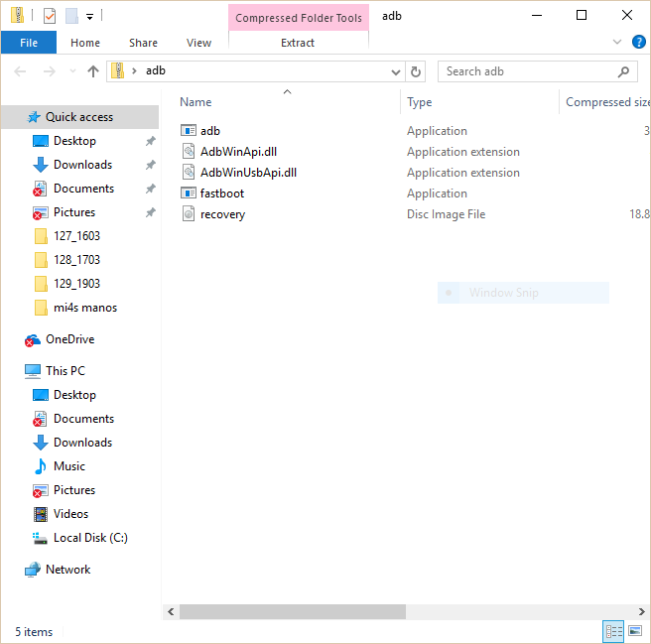Open the address bar history dropdown
This screenshot has width=651, height=644.
click(x=396, y=71)
